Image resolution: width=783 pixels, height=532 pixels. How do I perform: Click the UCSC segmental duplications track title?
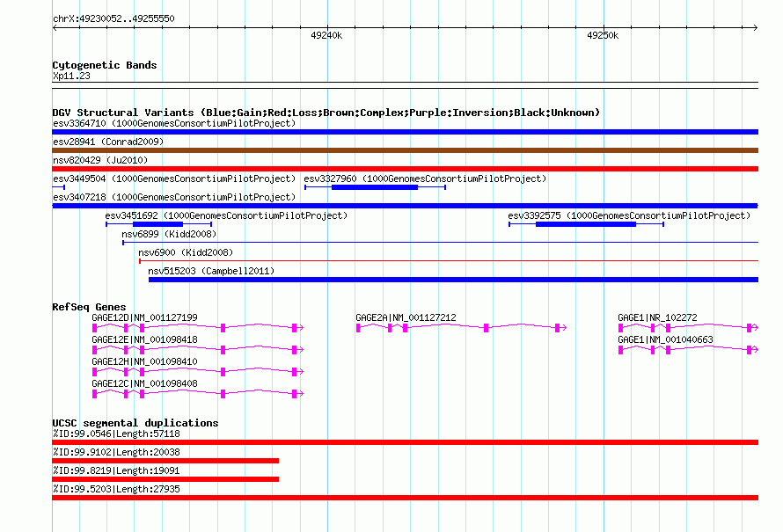[x=135, y=423]
